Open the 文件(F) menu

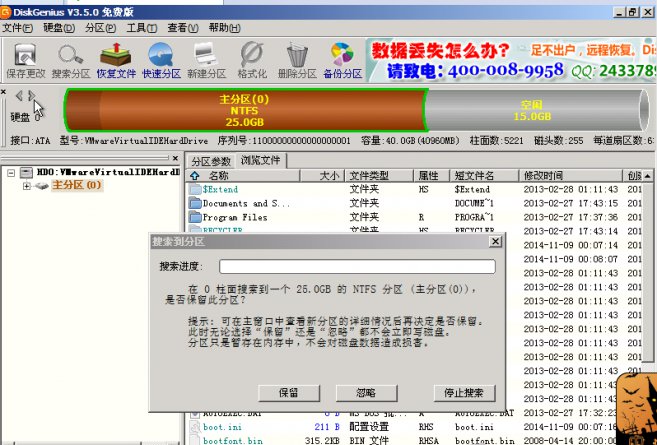click(x=17, y=28)
